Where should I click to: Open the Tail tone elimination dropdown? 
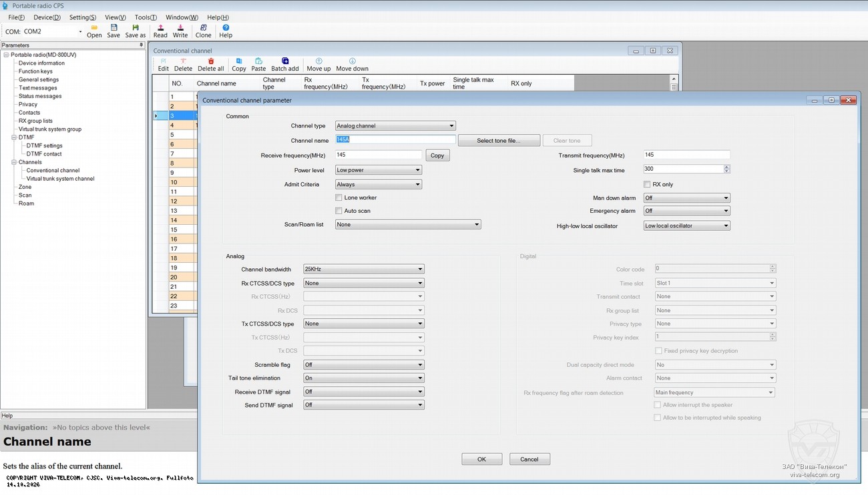(364, 378)
